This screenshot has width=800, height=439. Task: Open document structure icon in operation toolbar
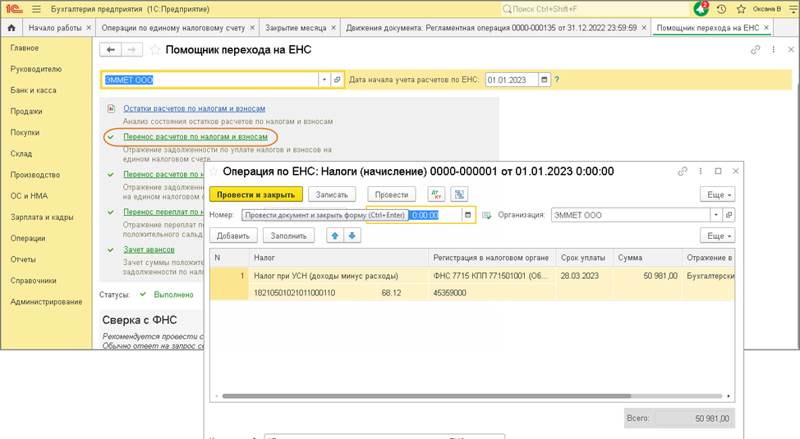tap(459, 194)
